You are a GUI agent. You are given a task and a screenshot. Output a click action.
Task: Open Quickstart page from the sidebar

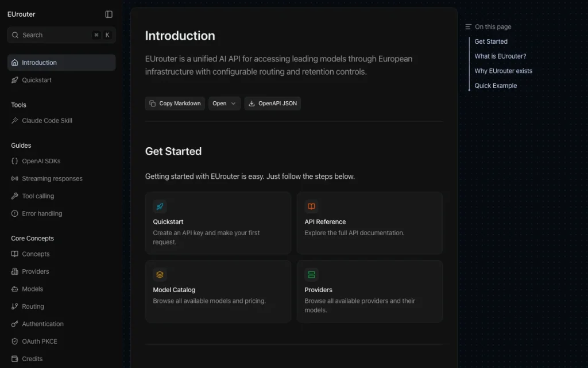pos(61,80)
